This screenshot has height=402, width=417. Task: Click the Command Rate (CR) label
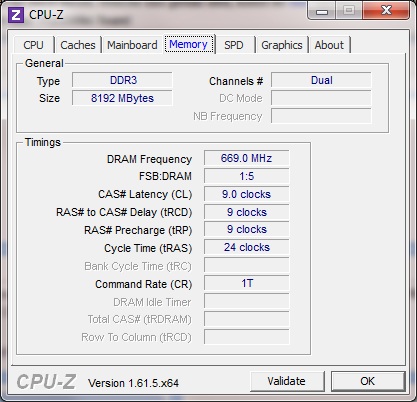pyautogui.click(x=144, y=284)
